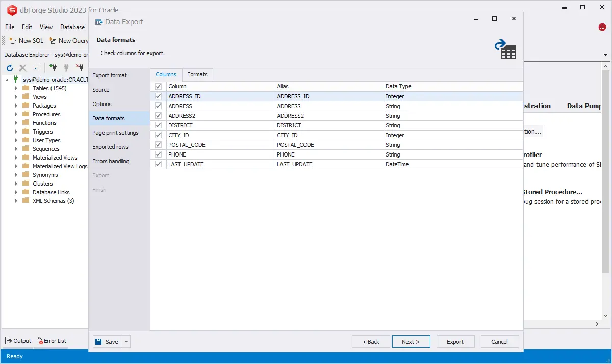Screen dimensions: 612x364
Task: Click the New Connection plug icon
Action: pyautogui.click(x=53, y=68)
